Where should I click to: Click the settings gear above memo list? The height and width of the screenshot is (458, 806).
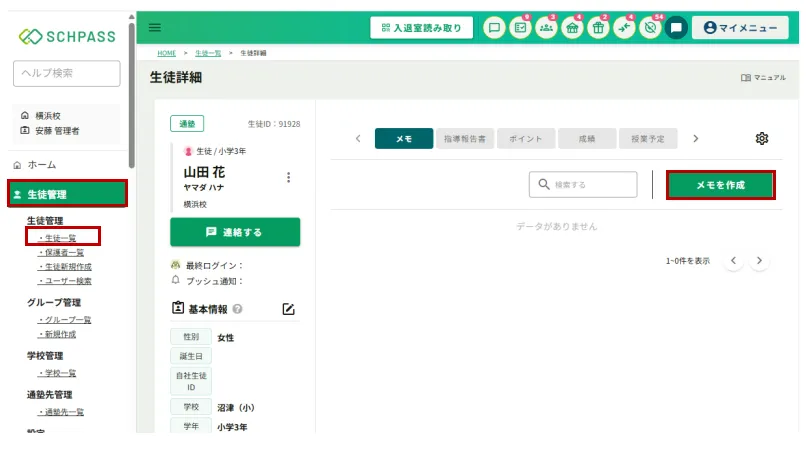point(761,139)
